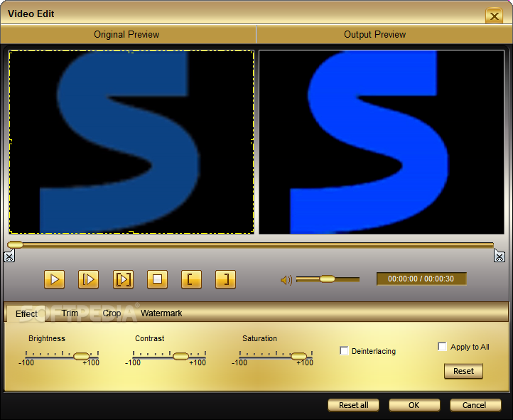Confirm edits with OK
This screenshot has width=513, height=420.
414,405
